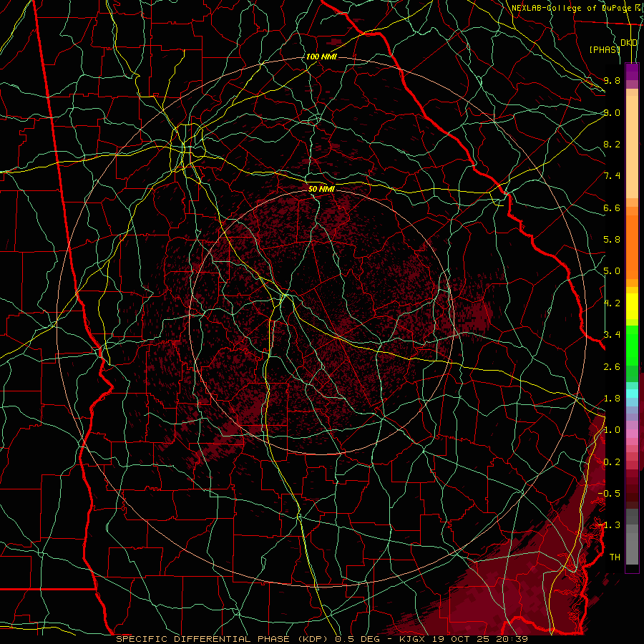Click the 9.0 value on the scale
Viewport: 644px width, 644px height.
coord(612,112)
